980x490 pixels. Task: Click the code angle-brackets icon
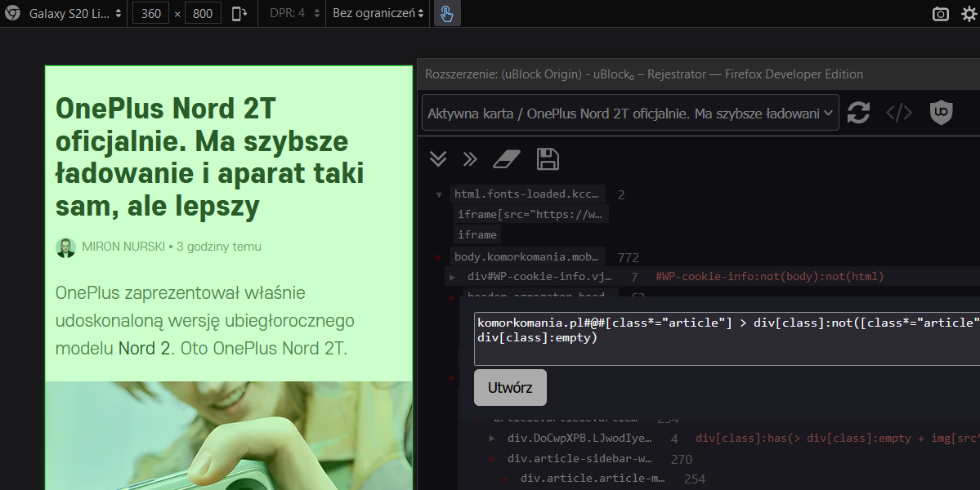click(899, 112)
